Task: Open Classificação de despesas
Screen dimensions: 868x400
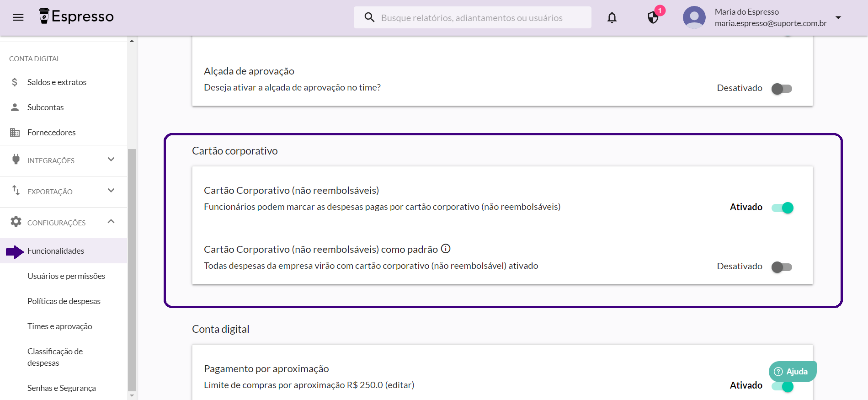Action: point(55,357)
